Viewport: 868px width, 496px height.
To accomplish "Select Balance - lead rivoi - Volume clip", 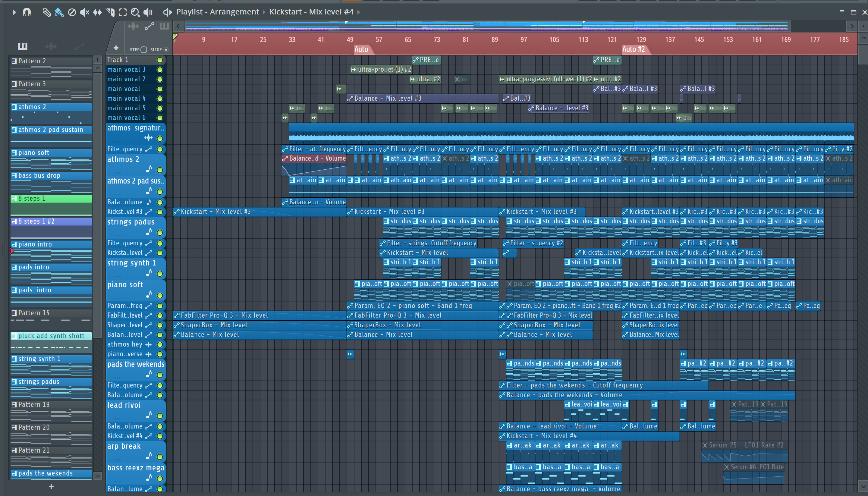I will pos(560,426).
